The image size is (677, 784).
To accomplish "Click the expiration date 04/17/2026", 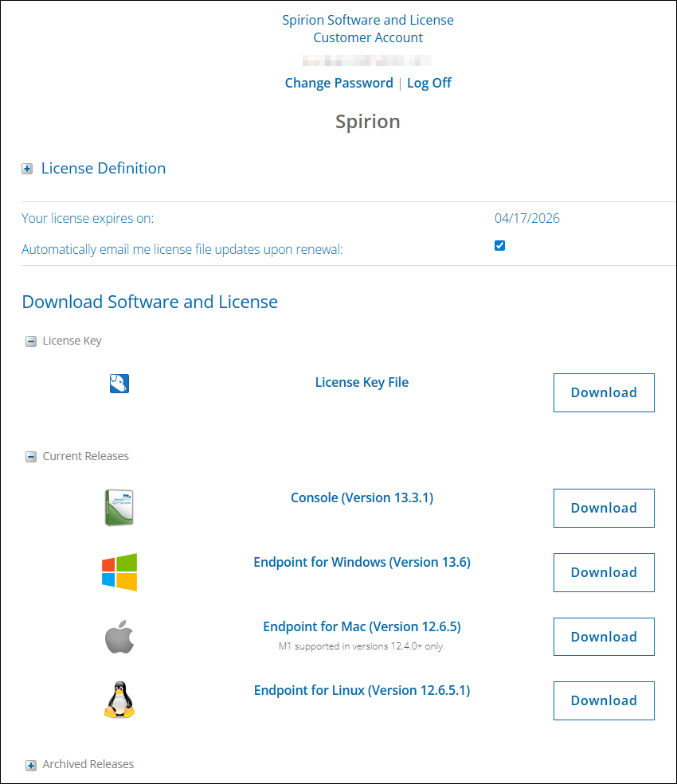I will pyautogui.click(x=527, y=219).
